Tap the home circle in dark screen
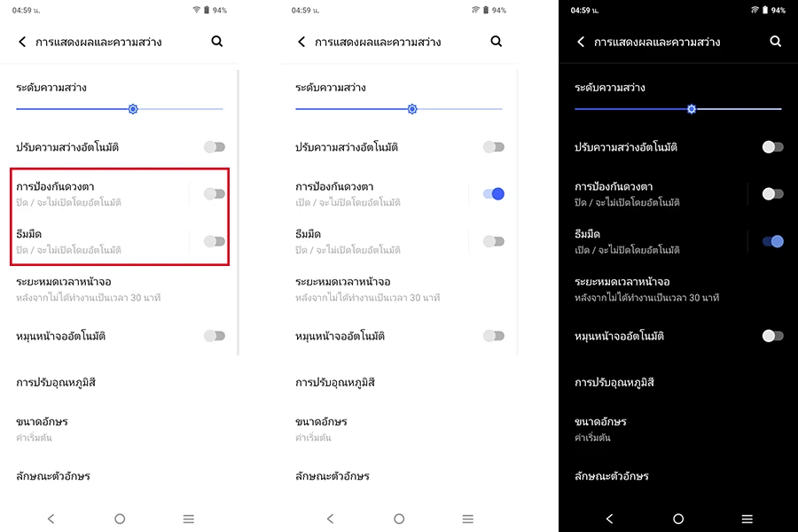The image size is (798, 532). (678, 519)
